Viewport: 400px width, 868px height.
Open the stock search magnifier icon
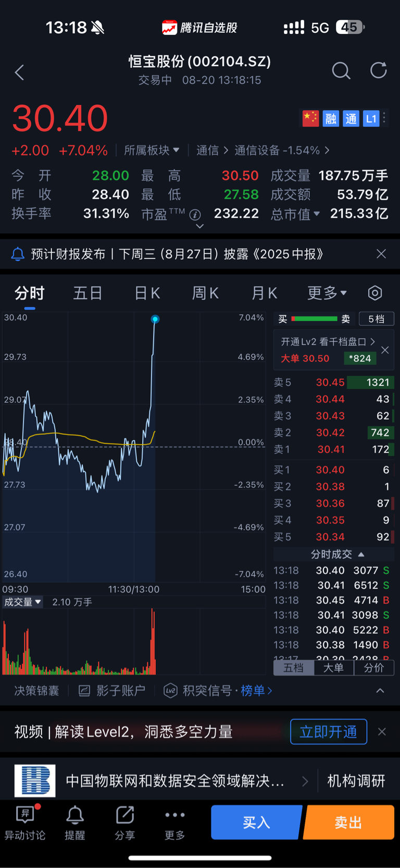click(341, 70)
